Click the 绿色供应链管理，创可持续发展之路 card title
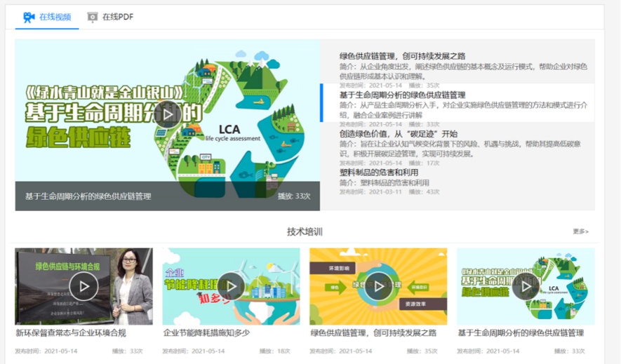 click(x=373, y=333)
